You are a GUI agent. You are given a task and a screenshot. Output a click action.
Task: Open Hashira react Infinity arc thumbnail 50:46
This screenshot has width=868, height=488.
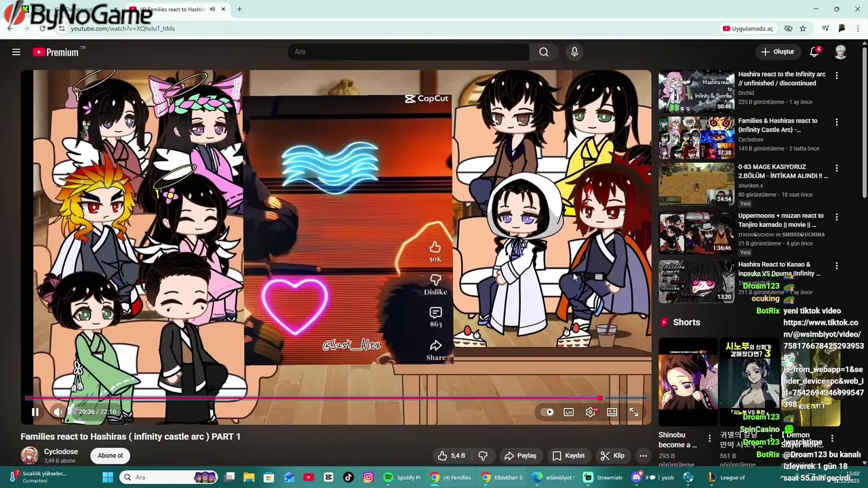(x=696, y=90)
